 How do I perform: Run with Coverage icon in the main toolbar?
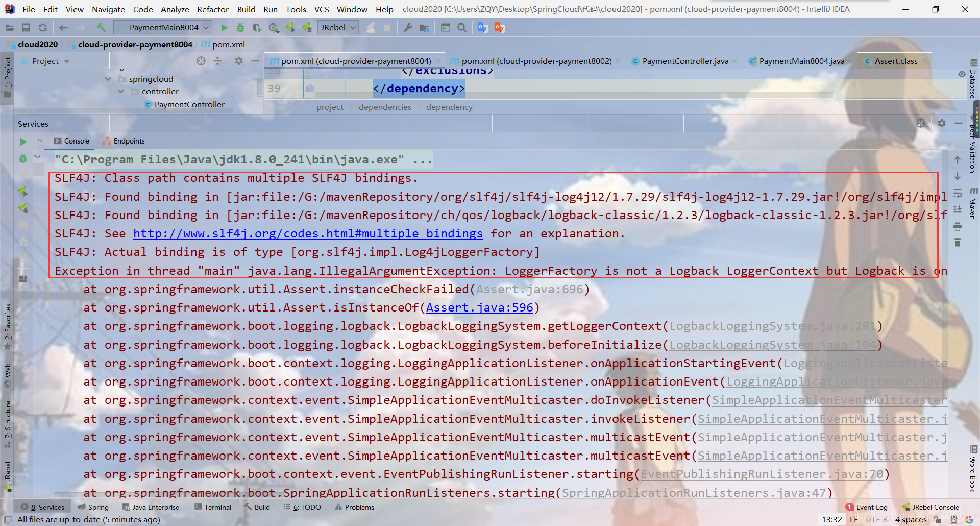pos(257,28)
